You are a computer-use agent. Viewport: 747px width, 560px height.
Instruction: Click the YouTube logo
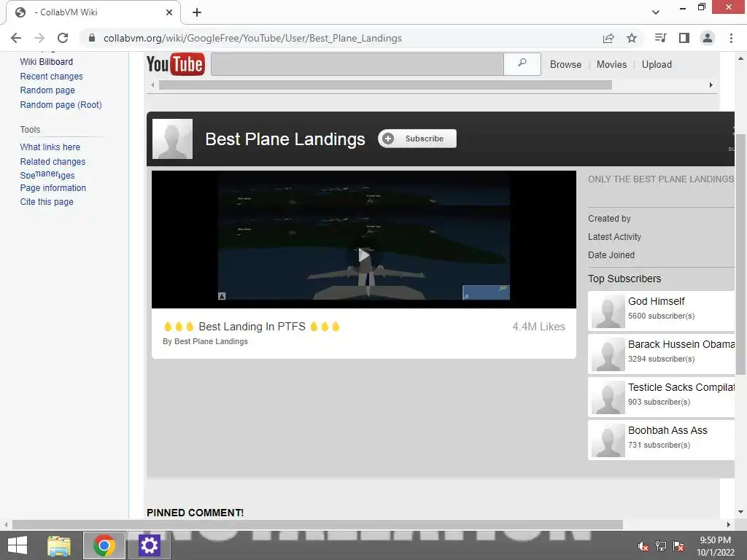click(x=176, y=64)
